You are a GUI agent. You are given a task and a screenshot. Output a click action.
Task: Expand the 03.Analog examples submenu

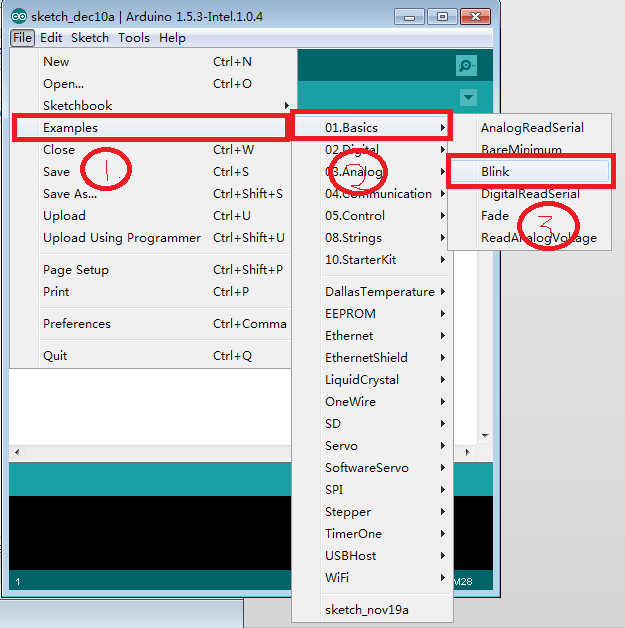click(x=372, y=172)
